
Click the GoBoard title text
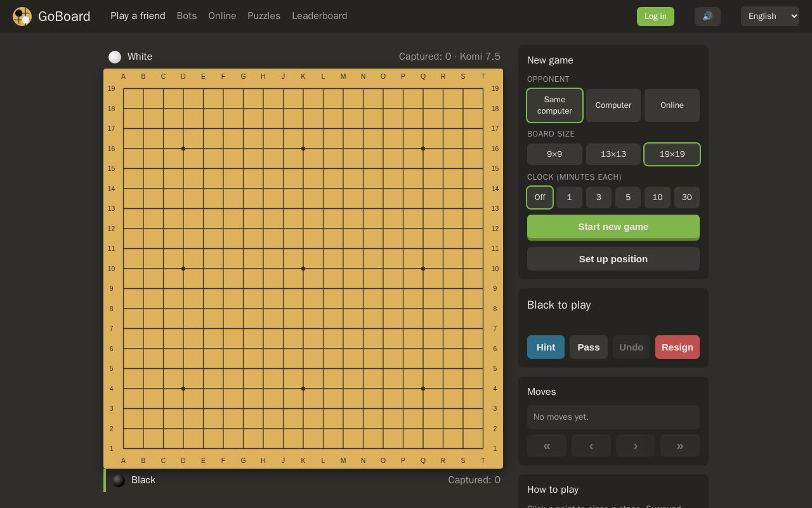coord(64,17)
